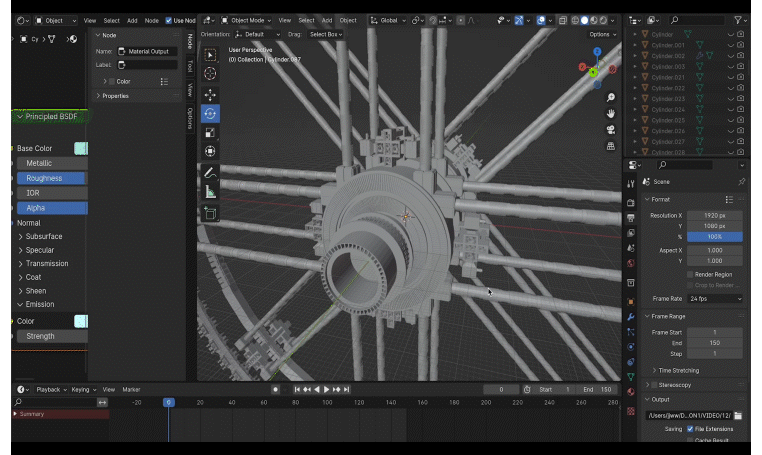Click the viewport zoom magnifier icon

610,98
